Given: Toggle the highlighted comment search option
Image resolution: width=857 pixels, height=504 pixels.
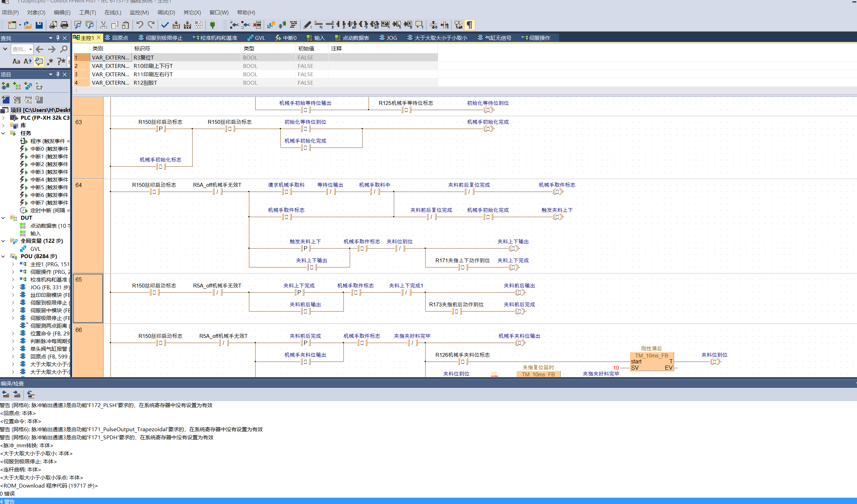Looking at the screenshot, I should [x=39, y=62].
